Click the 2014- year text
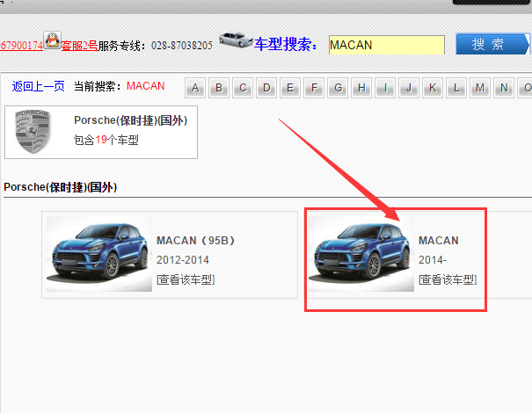Image resolution: width=532 pixels, height=413 pixels. pyautogui.click(x=433, y=260)
